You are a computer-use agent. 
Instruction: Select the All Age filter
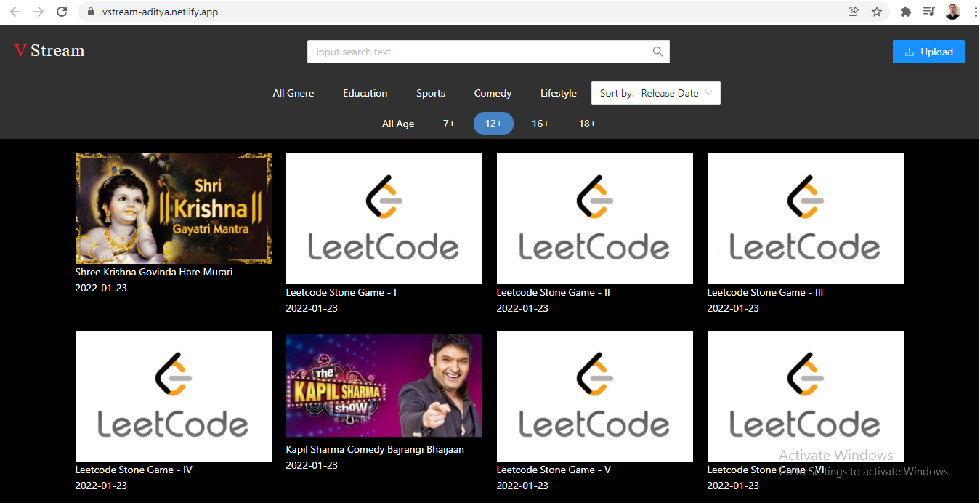[x=398, y=124]
